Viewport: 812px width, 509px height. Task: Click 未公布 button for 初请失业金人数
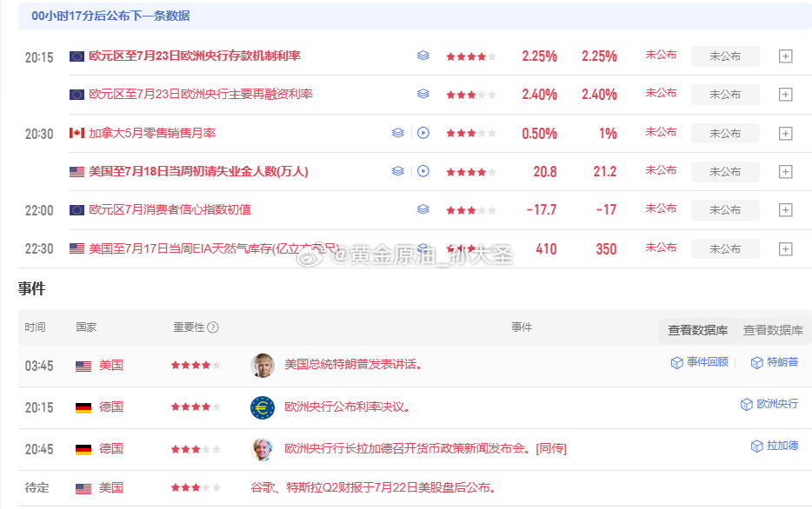click(x=725, y=172)
